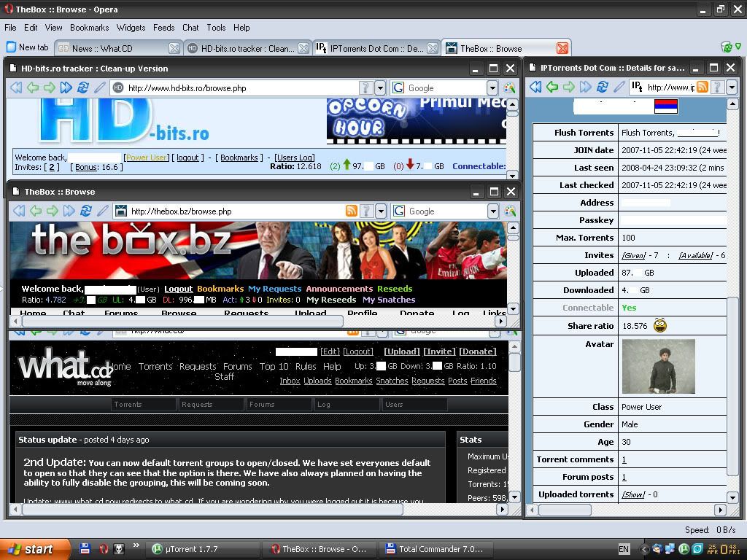Click the down arrow of IPTorrents vertical scrollbar

click(x=732, y=497)
